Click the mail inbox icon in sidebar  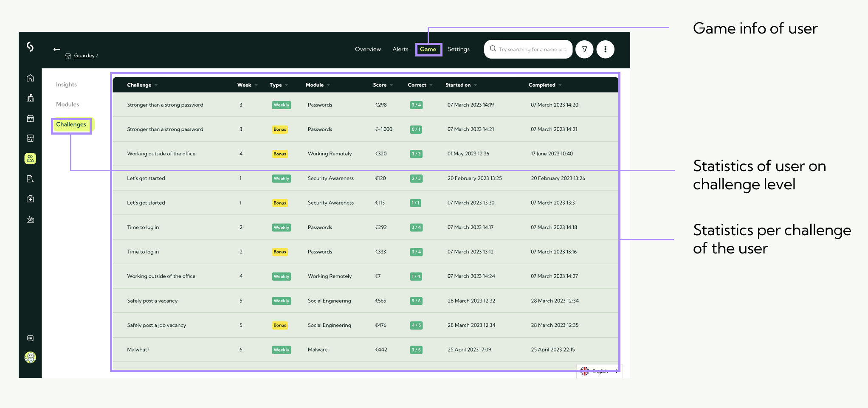[x=30, y=219]
